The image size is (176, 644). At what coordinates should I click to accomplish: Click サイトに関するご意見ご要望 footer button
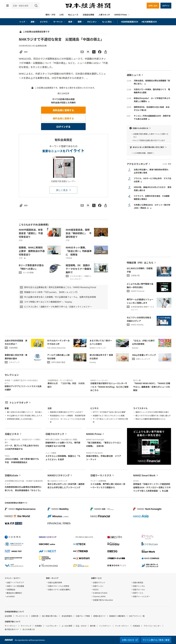156,640
